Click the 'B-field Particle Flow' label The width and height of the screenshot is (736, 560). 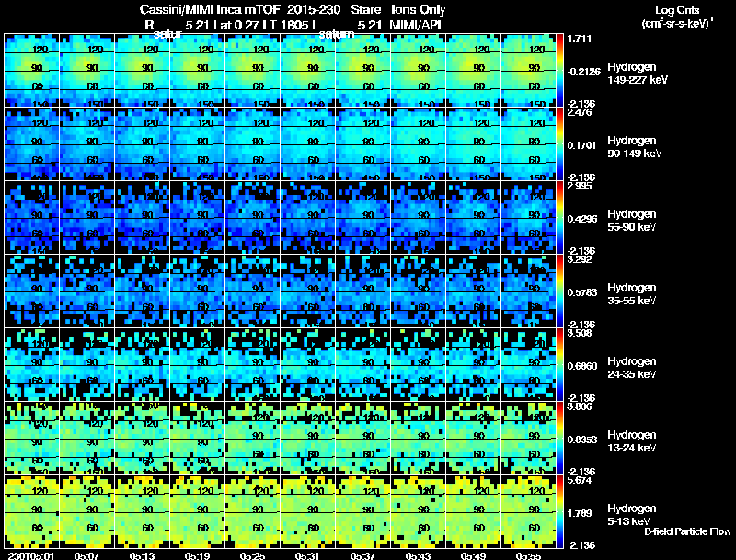[687, 531]
